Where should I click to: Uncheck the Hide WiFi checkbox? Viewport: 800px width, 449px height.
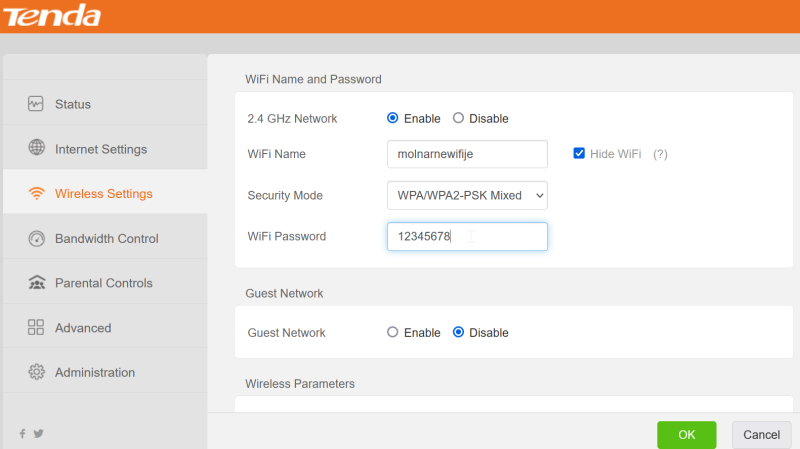[579, 153]
